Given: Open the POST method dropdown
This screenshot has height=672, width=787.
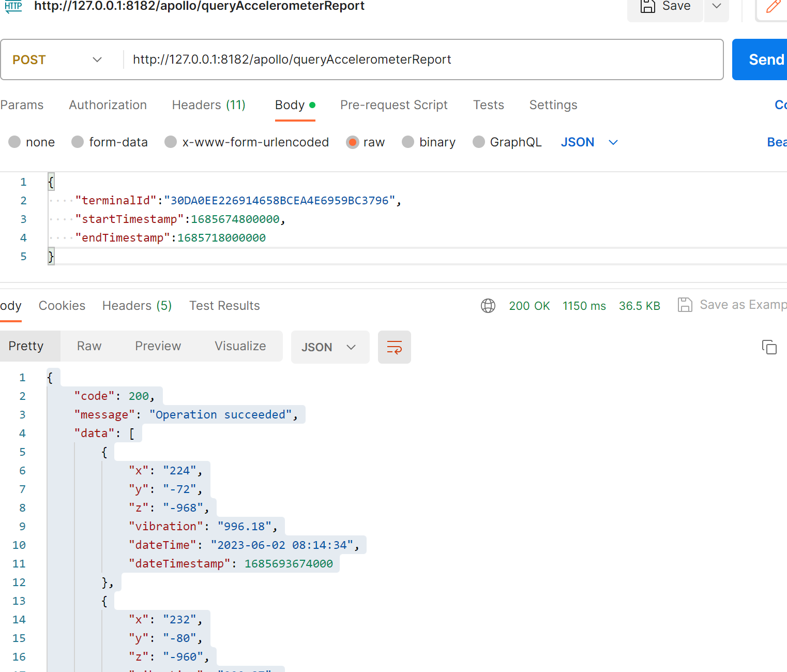Looking at the screenshot, I should tap(58, 60).
